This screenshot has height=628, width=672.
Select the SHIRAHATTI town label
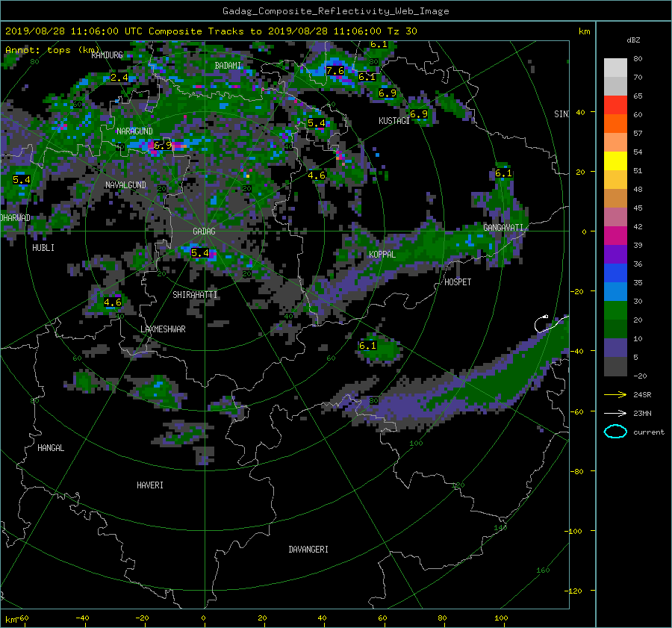[195, 295]
